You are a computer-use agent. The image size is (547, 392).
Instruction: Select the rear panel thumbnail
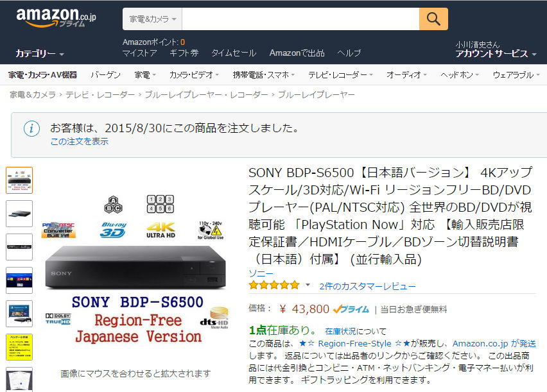pyautogui.click(x=19, y=247)
